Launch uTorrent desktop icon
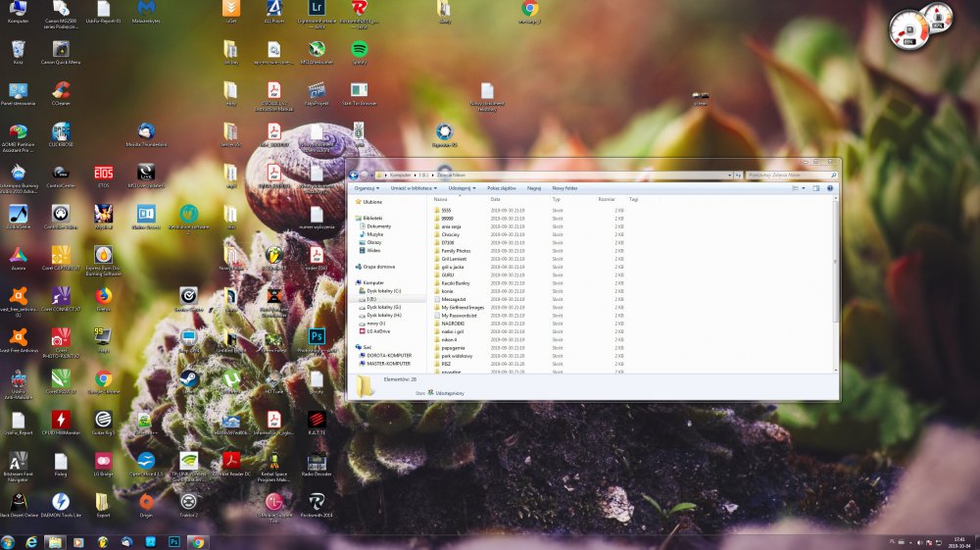Viewport: 980px width, 550px height. [231, 380]
